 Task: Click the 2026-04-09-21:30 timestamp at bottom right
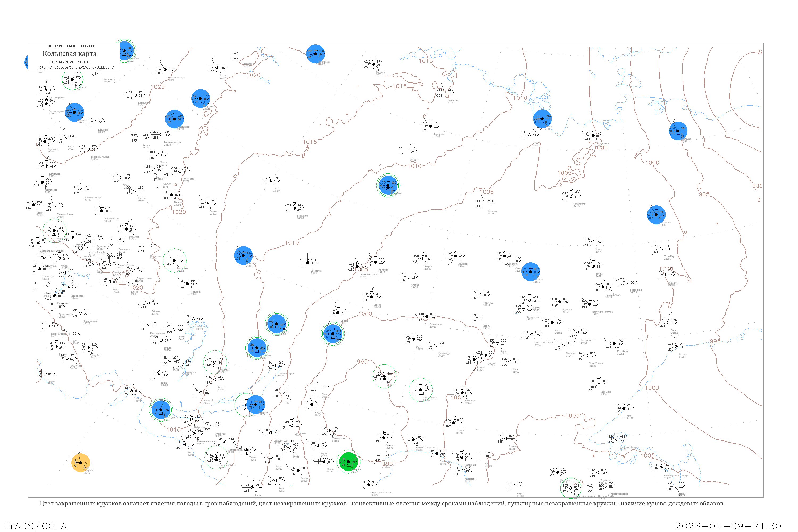pos(728,526)
